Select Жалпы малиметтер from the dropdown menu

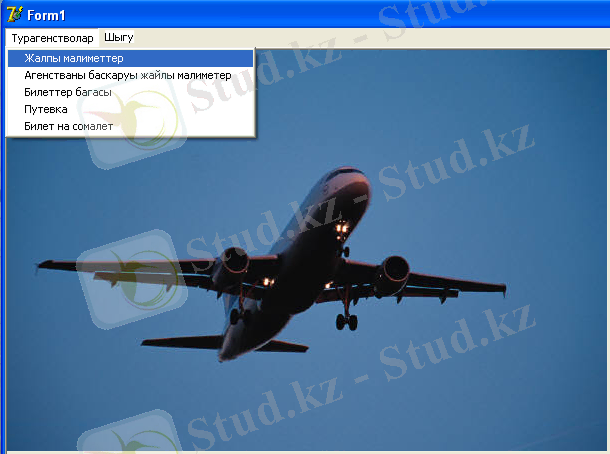click(x=130, y=58)
